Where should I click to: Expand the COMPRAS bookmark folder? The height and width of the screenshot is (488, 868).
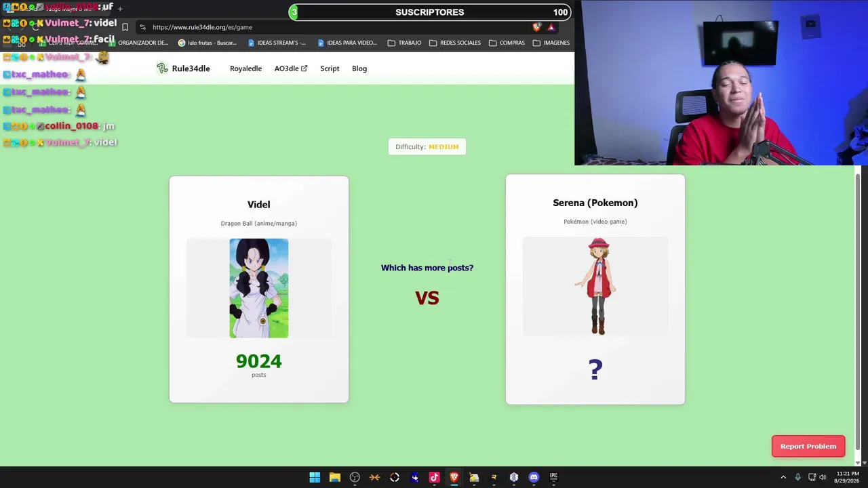click(507, 43)
